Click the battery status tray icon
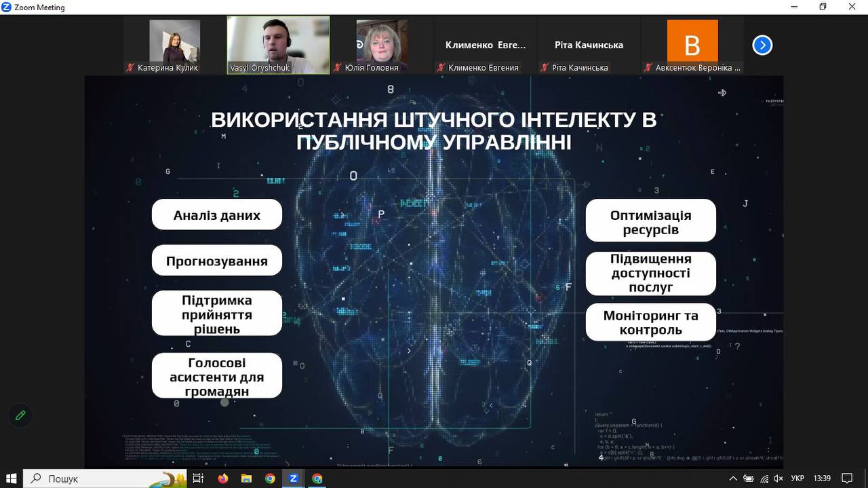Image resolution: width=868 pixels, height=488 pixels. point(749,478)
